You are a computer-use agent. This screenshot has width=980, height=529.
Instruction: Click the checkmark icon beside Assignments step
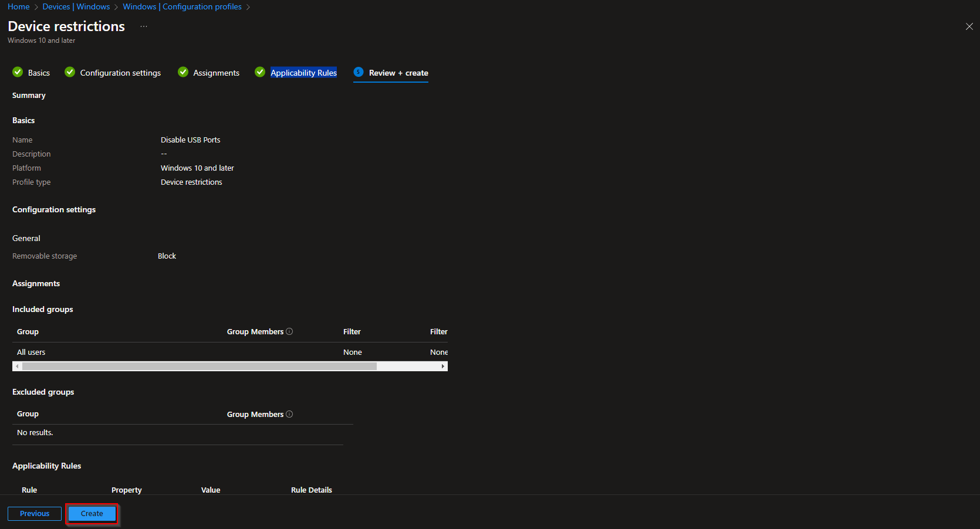pyautogui.click(x=183, y=72)
